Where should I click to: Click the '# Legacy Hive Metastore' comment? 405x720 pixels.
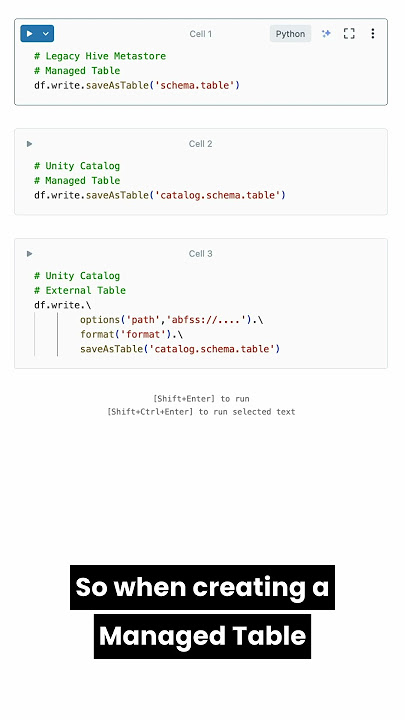point(100,56)
